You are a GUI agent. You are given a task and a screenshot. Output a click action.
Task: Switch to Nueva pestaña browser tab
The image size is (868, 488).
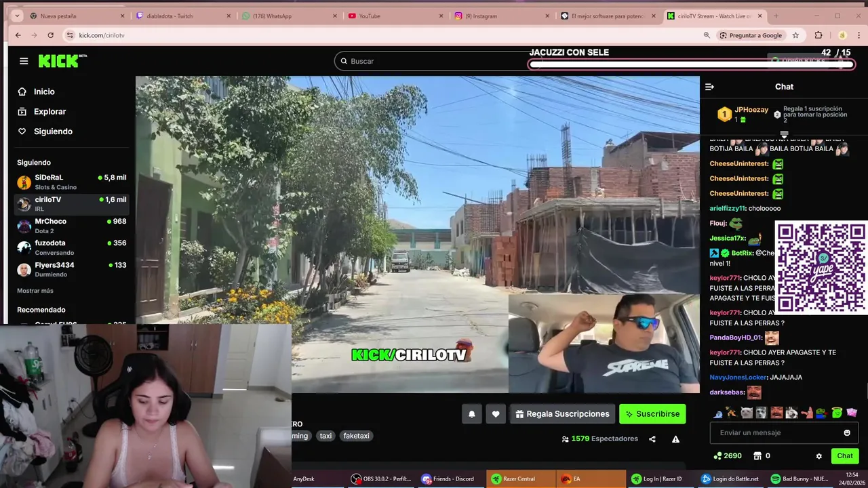[x=76, y=16]
